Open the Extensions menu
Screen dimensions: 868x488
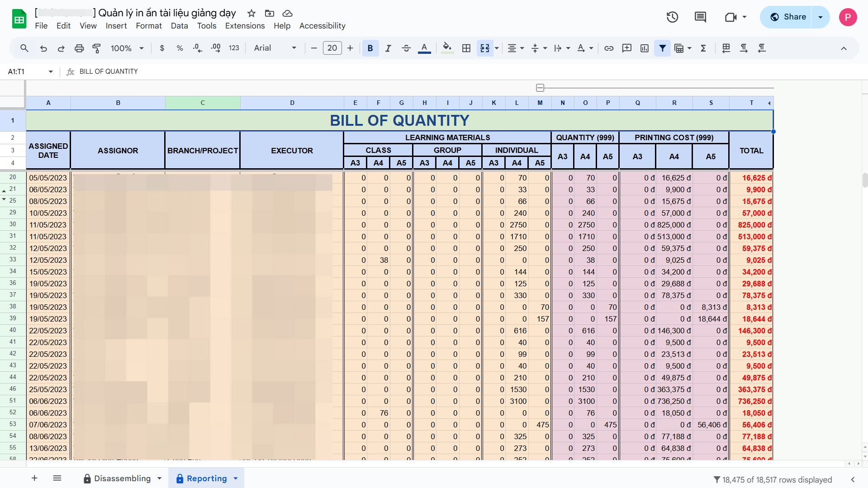pos(245,26)
